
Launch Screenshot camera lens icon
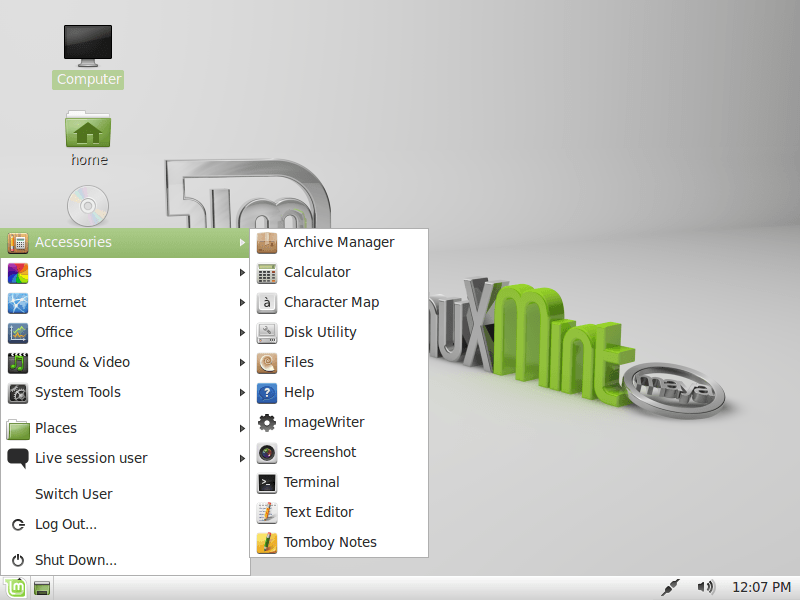click(x=267, y=453)
